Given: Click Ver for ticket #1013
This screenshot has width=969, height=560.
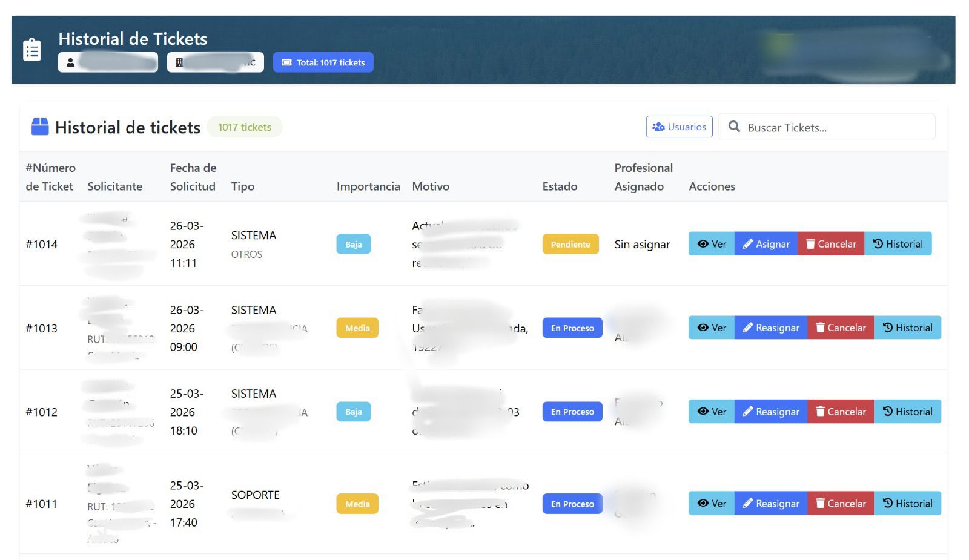Looking at the screenshot, I should point(711,328).
